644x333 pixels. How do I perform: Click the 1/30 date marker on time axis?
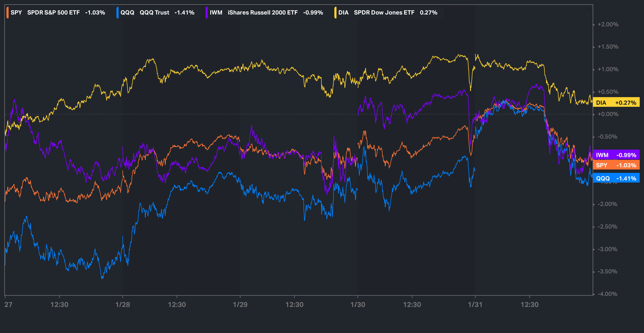tap(358, 305)
